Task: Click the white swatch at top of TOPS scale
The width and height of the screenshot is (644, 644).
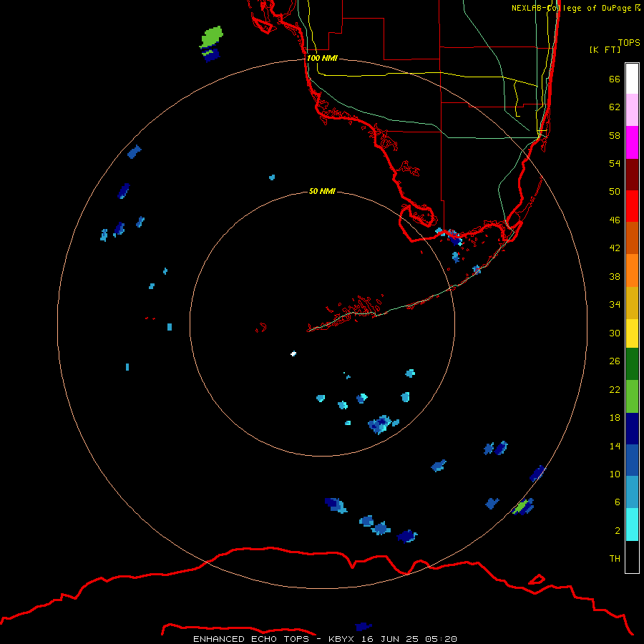Action: pyautogui.click(x=632, y=79)
